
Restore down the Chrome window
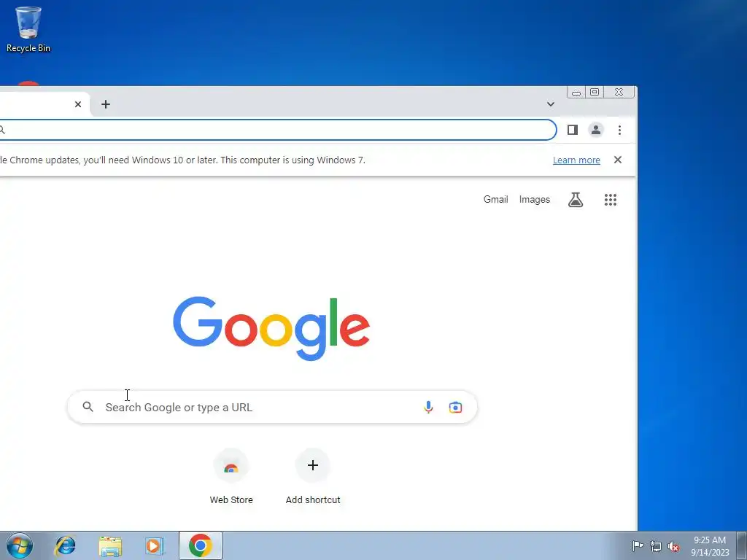[595, 92]
